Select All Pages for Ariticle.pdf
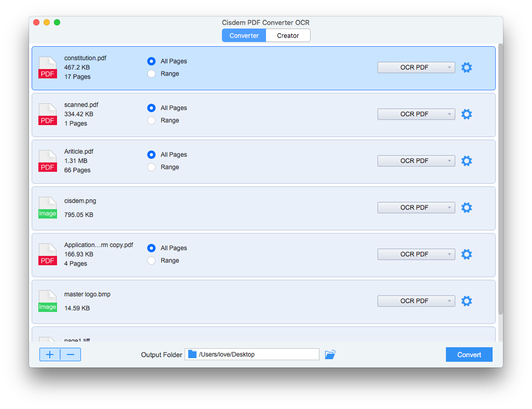Viewport: 532px width, 409px height. point(151,155)
